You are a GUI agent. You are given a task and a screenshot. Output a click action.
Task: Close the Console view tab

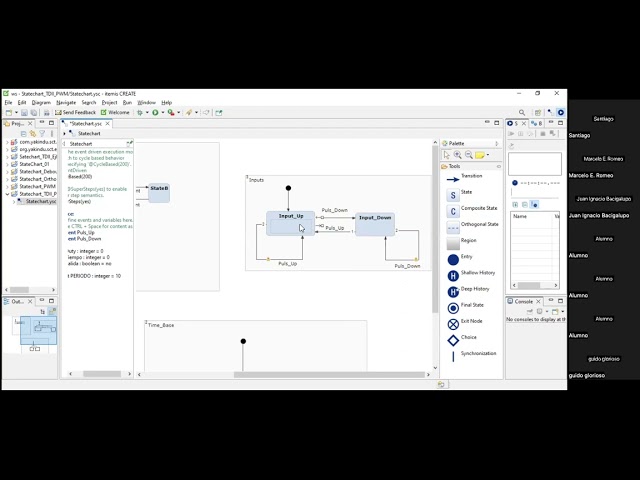tap(538, 301)
